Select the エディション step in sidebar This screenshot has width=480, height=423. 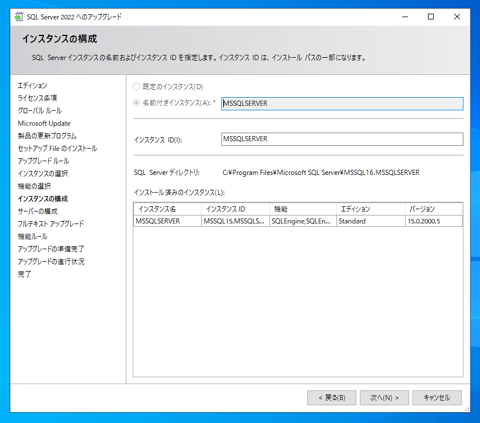click(32, 86)
